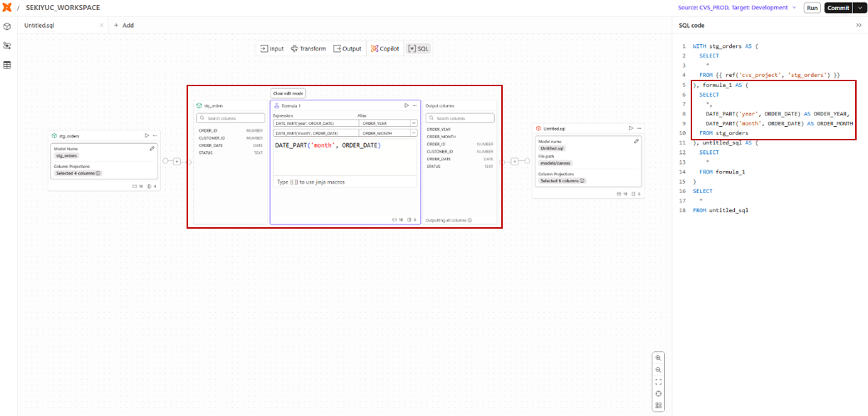The height and width of the screenshot is (416, 868).
Task: Launch Copilot from the canvas toolbar
Action: coord(385,48)
